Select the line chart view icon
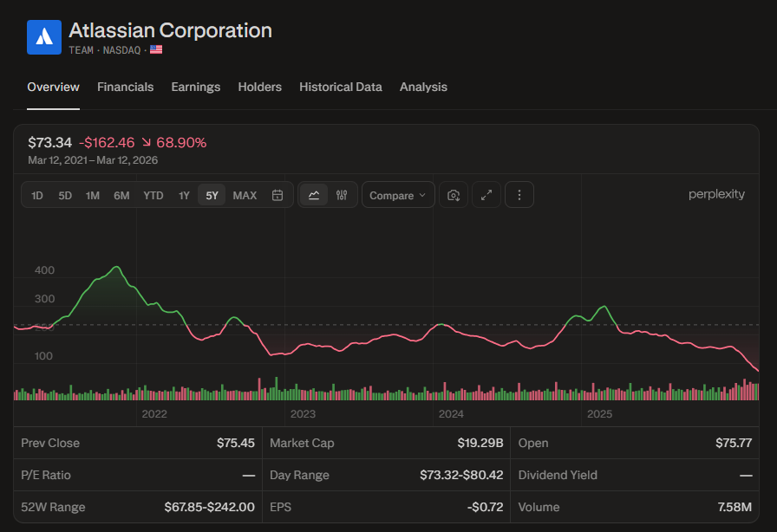The image size is (777, 532). 314,195
